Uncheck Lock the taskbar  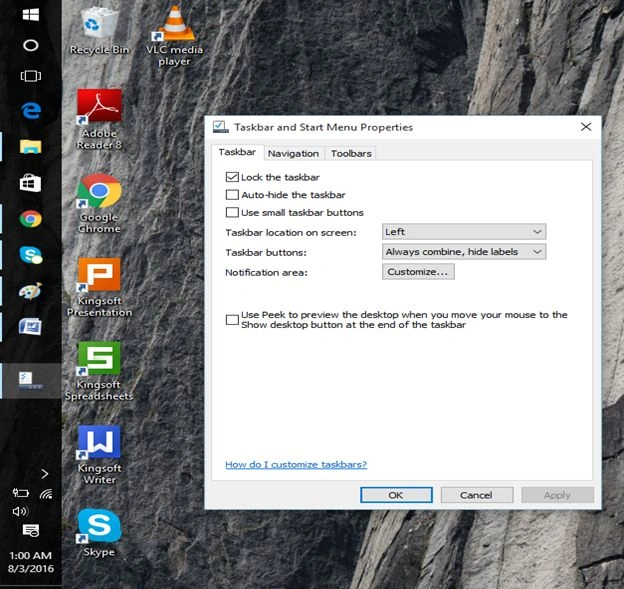(232, 177)
